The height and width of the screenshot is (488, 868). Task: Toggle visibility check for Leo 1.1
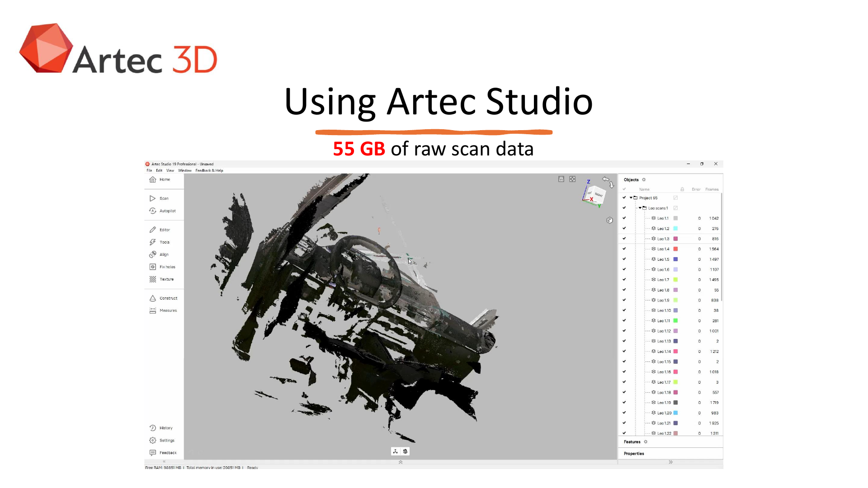624,218
